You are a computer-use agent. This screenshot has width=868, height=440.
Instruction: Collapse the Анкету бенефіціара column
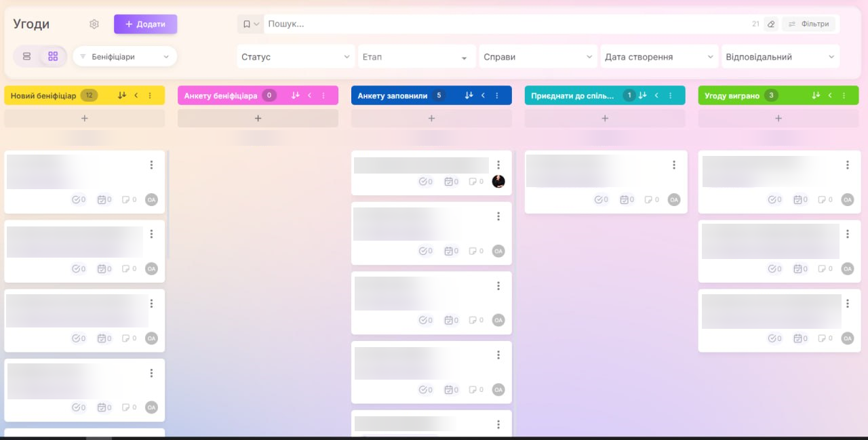(x=310, y=96)
